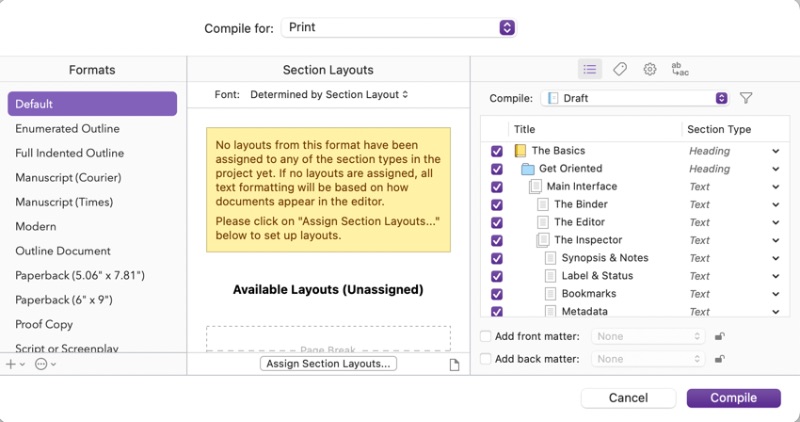Open the metadata tag tab icon

(x=620, y=69)
